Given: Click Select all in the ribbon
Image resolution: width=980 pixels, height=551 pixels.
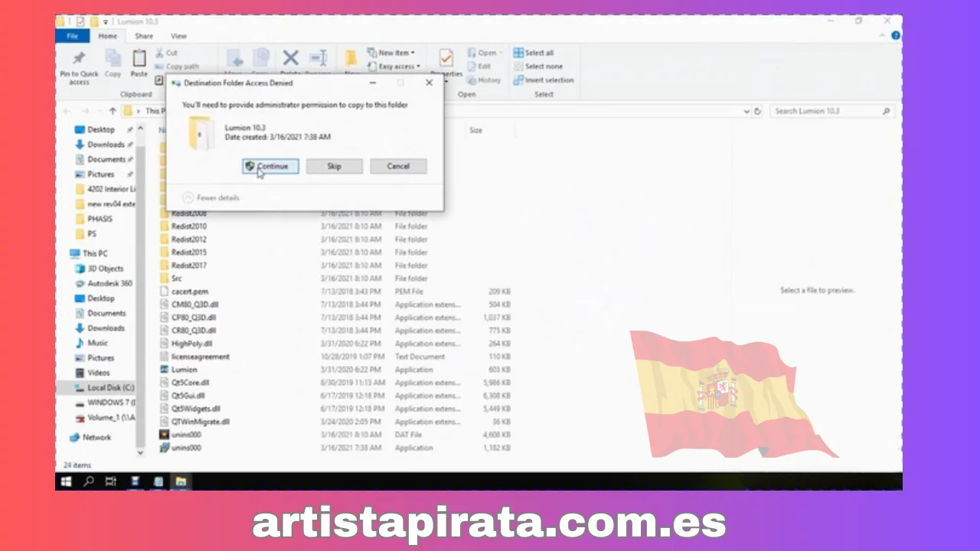Looking at the screenshot, I should point(534,53).
